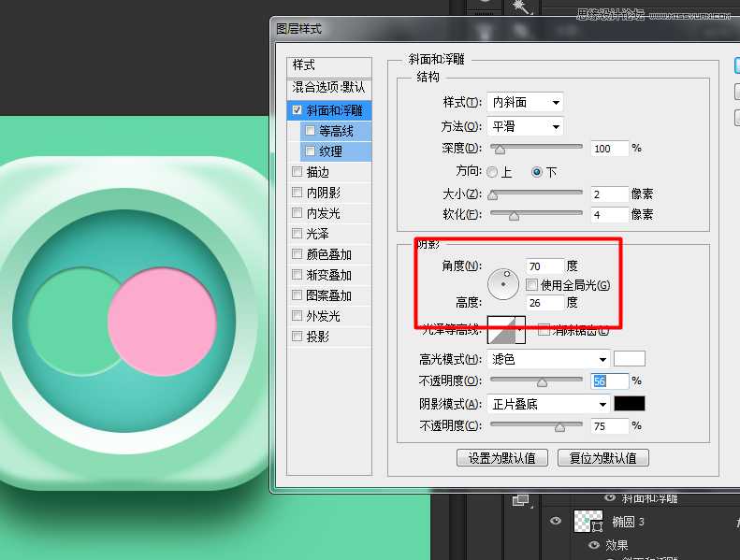Toggle eye icon for 斜面和浮雕 effect in layers panel
This screenshot has height=560, width=740.
point(610,497)
